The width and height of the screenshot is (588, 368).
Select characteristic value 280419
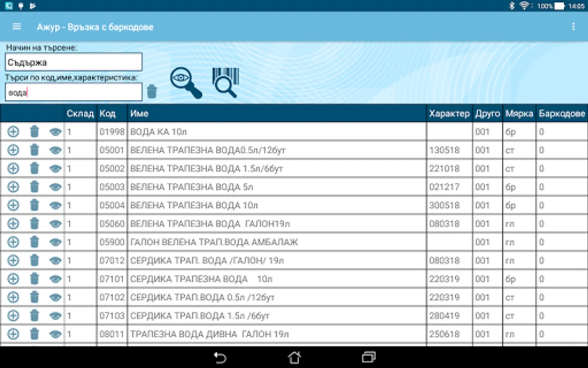(444, 316)
